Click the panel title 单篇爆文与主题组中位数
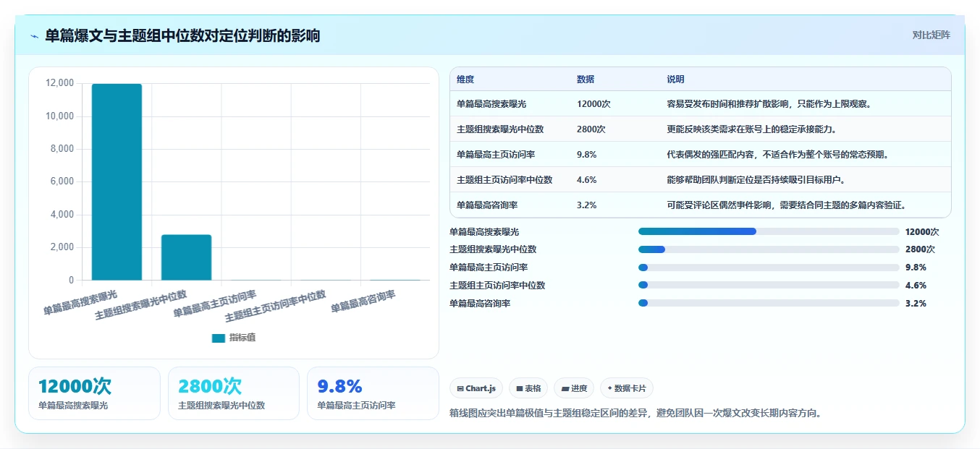The image size is (980, 449). click(182, 36)
